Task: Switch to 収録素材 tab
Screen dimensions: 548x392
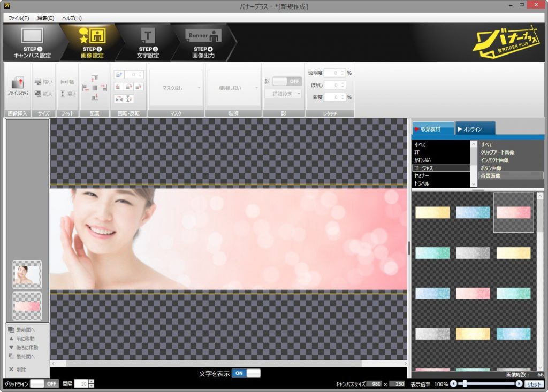Action: click(432, 128)
